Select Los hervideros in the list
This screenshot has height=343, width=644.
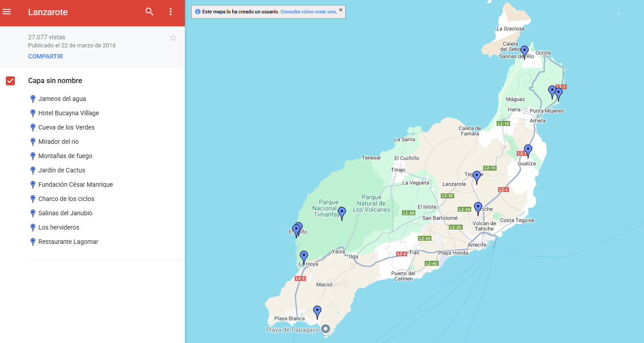click(59, 227)
